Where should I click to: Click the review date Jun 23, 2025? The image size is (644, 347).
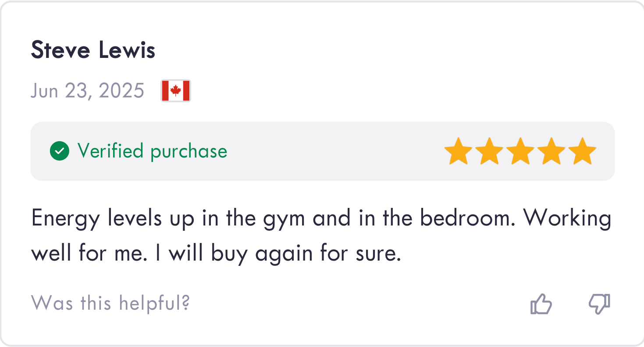pyautogui.click(x=87, y=91)
